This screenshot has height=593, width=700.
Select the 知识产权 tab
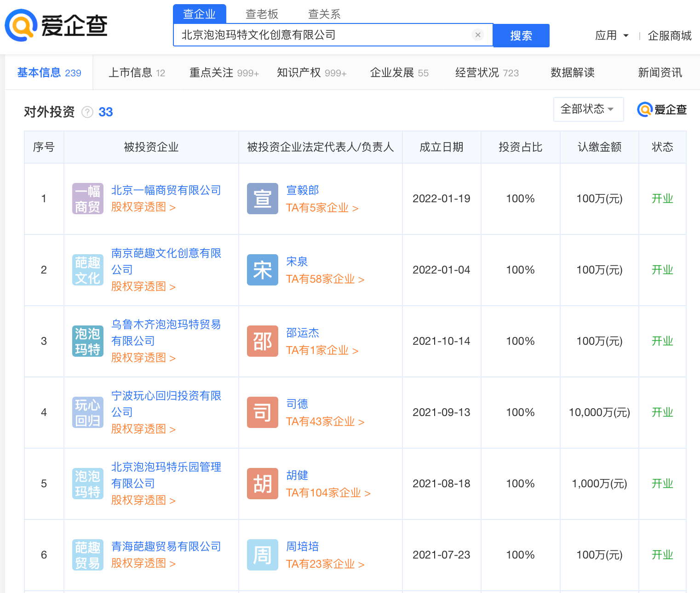312,73
